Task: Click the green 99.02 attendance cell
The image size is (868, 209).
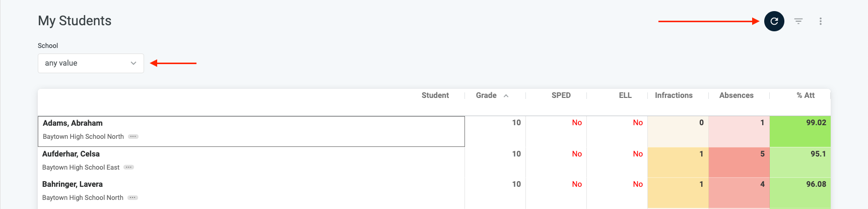Action: pos(800,131)
